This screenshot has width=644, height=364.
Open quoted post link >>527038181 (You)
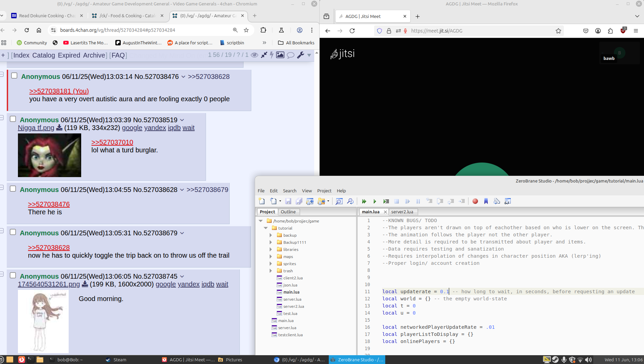tap(59, 91)
